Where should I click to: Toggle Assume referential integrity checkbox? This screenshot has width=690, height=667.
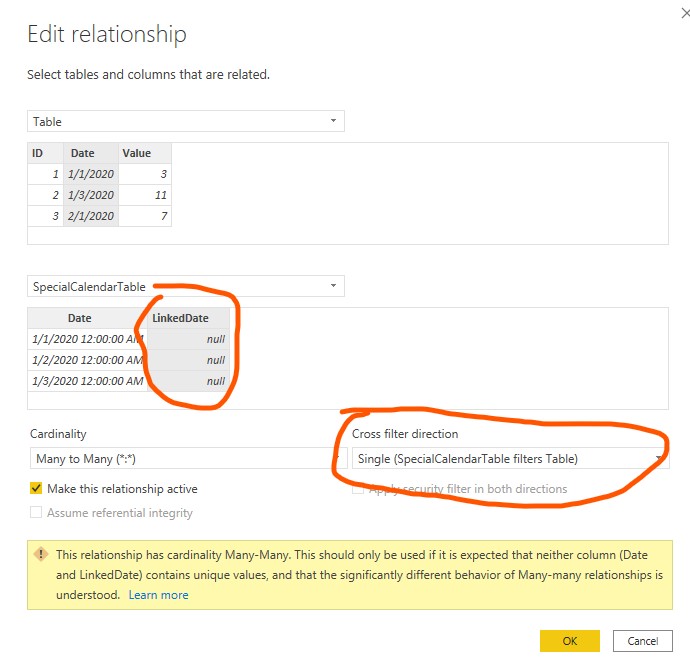[36, 512]
